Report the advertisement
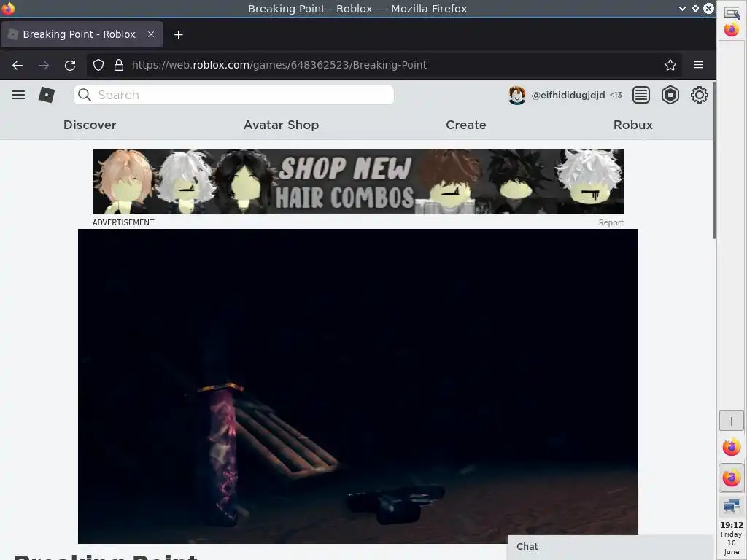Image resolution: width=747 pixels, height=560 pixels. click(611, 222)
